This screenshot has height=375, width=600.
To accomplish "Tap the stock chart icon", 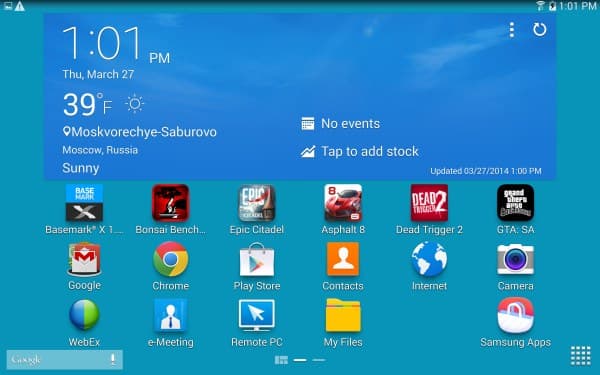I will pyautogui.click(x=308, y=152).
